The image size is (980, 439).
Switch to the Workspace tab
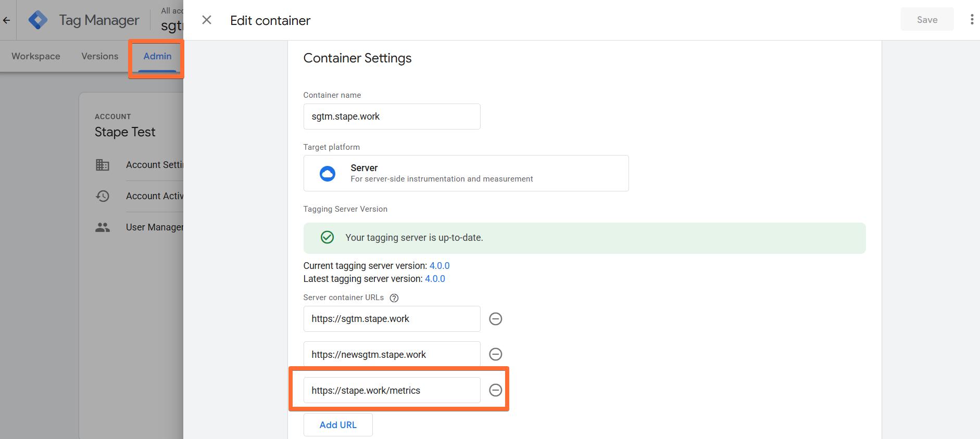click(x=36, y=56)
